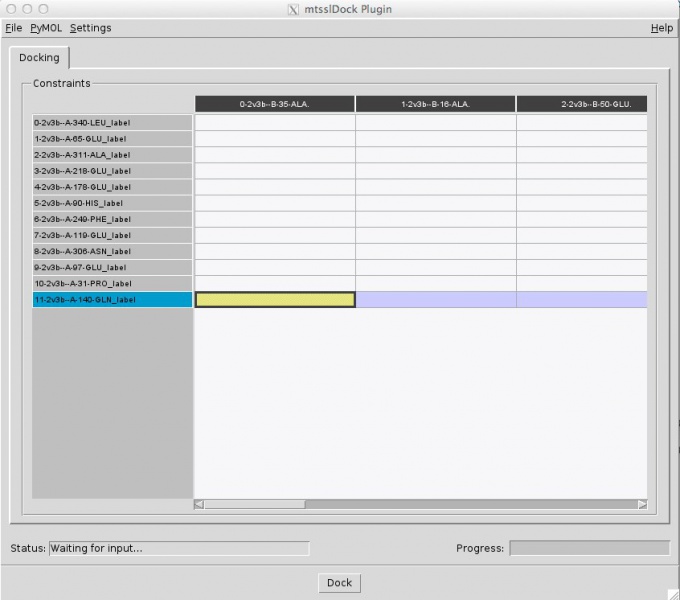Select column header 1-2v3b--B-16-ALA

pyautogui.click(x=435, y=104)
